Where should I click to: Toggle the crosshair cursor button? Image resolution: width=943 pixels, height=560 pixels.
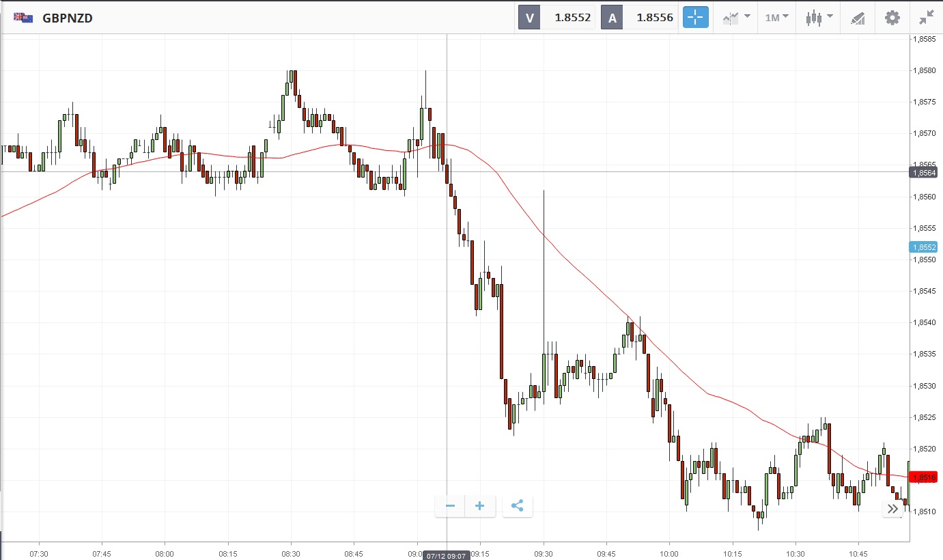(696, 18)
